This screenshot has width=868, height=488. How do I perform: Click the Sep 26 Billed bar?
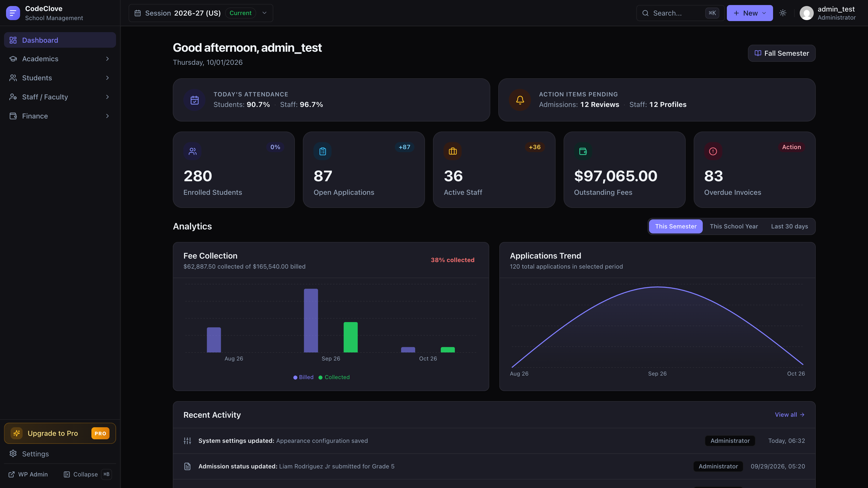click(x=311, y=320)
